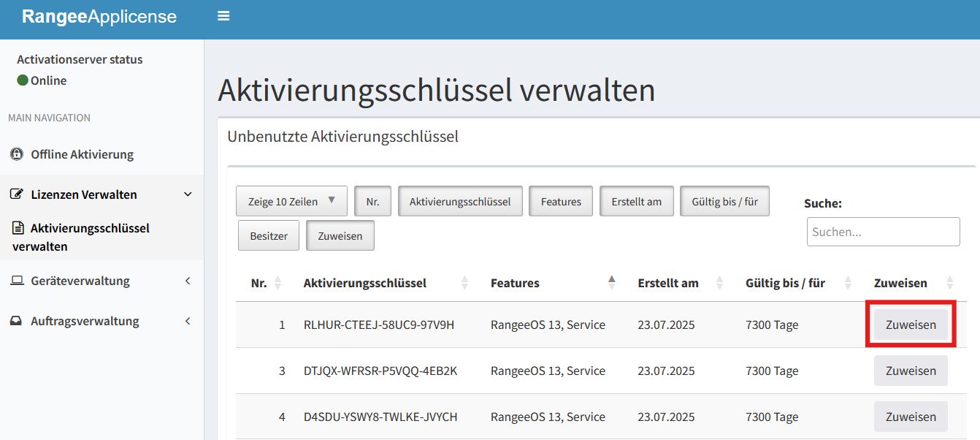Click Zuweisen for key RLHUR-CTEEJ-58UC9-97V9H
The height and width of the screenshot is (440, 980).
910,325
